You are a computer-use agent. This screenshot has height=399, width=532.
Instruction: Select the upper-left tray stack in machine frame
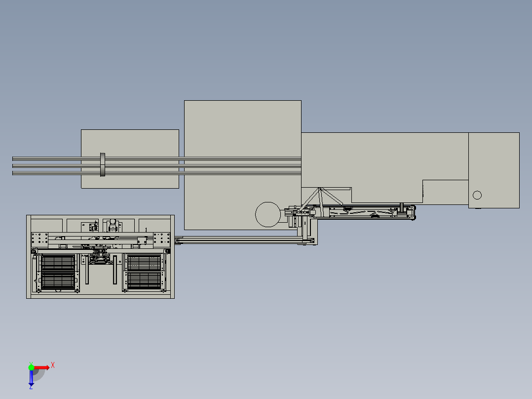tap(58, 263)
